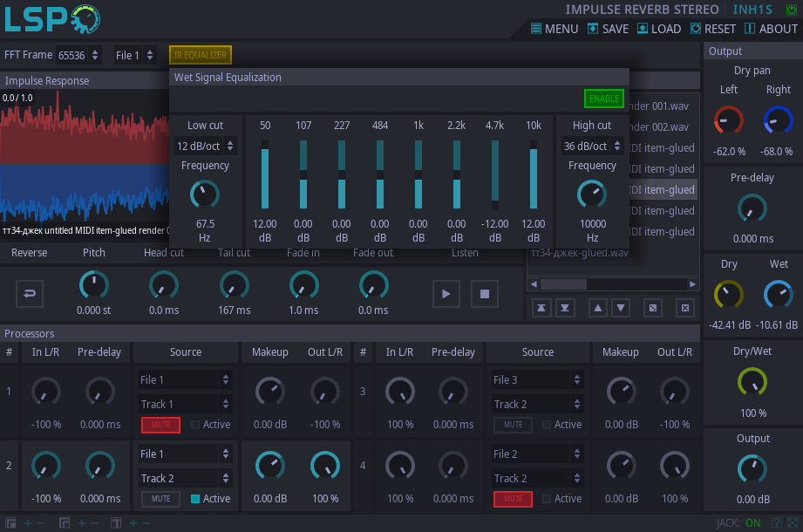Unmute processor 1 with MUTE button
Viewport: 803px width, 532px height.
(160, 425)
